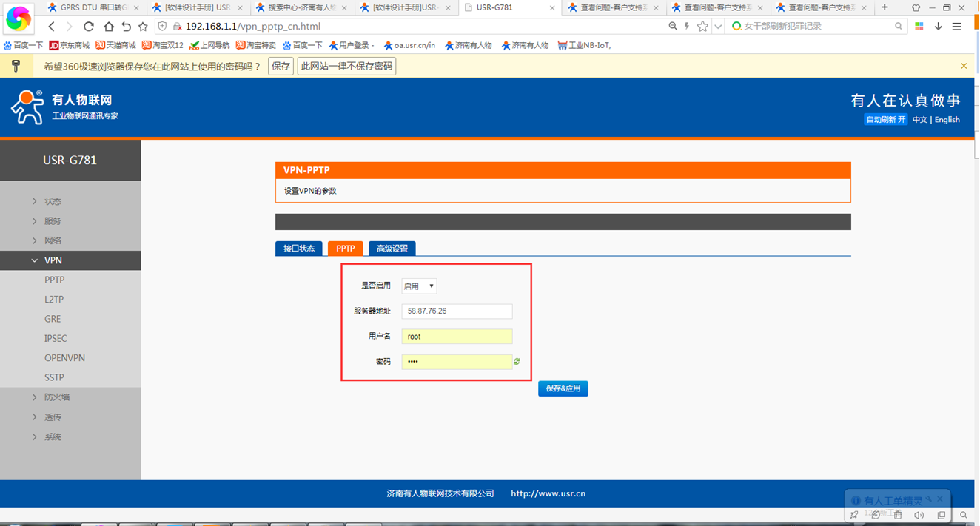
Task: Click the green refresh icon beside 密码 field
Action: point(517,362)
